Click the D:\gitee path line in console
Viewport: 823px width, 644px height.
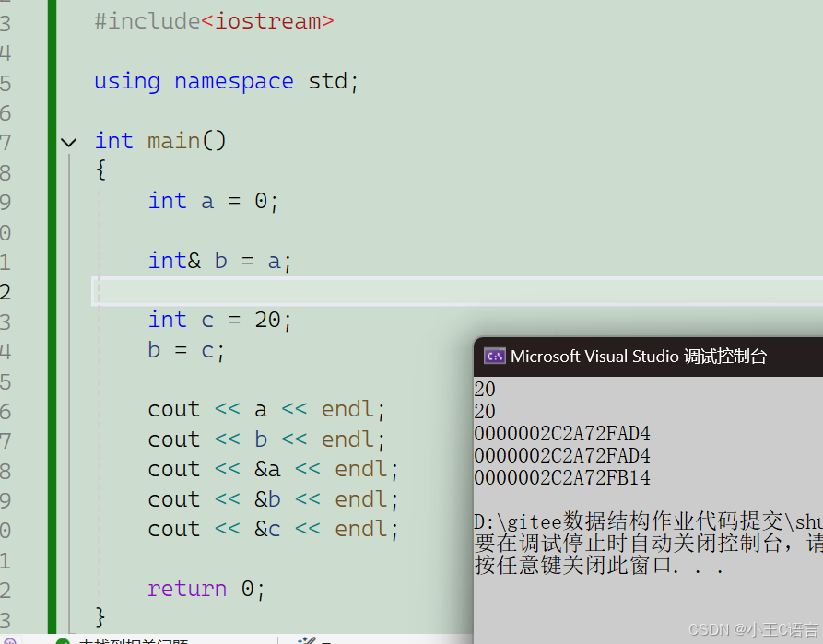pos(648,521)
